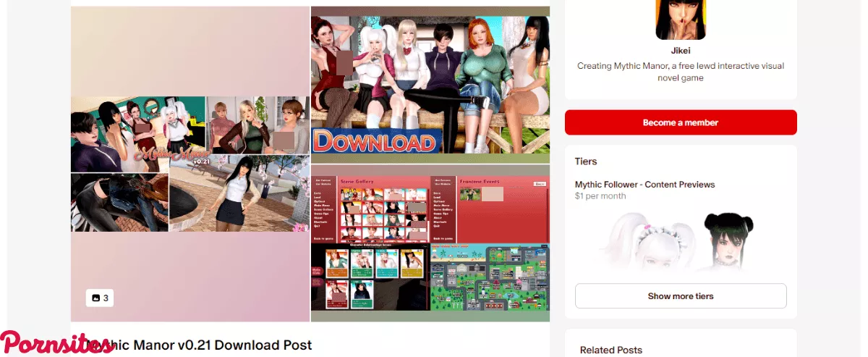Click the dark-haired character tier artwork

(724, 238)
